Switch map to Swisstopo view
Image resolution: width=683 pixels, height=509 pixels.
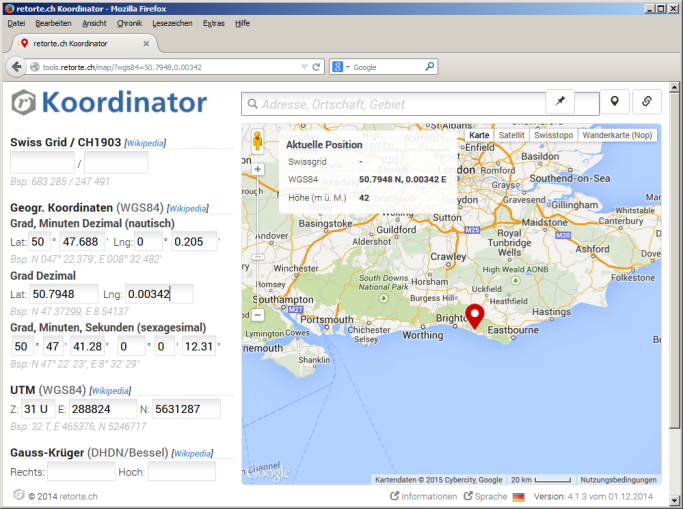pyautogui.click(x=554, y=135)
